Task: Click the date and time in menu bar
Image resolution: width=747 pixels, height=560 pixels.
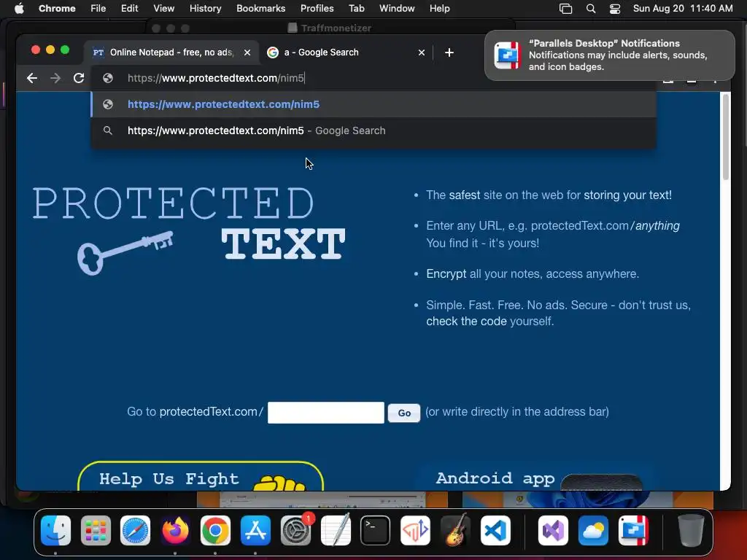Action: [x=683, y=9]
